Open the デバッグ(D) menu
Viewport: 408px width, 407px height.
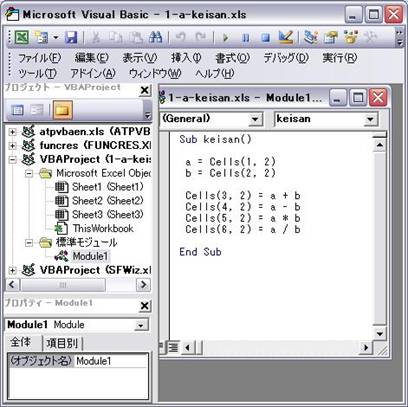(286, 58)
